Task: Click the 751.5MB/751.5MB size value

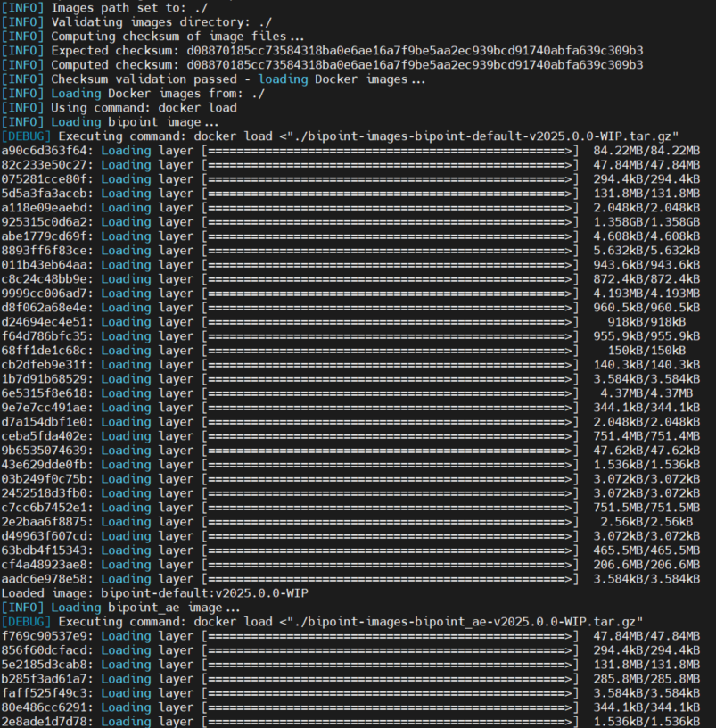Action: 646,508
